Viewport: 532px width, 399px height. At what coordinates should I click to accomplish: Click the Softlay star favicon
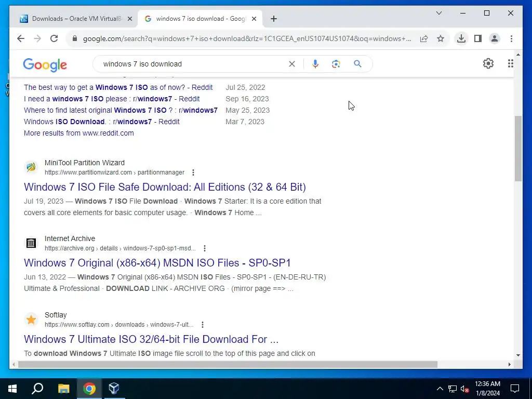tap(31, 320)
